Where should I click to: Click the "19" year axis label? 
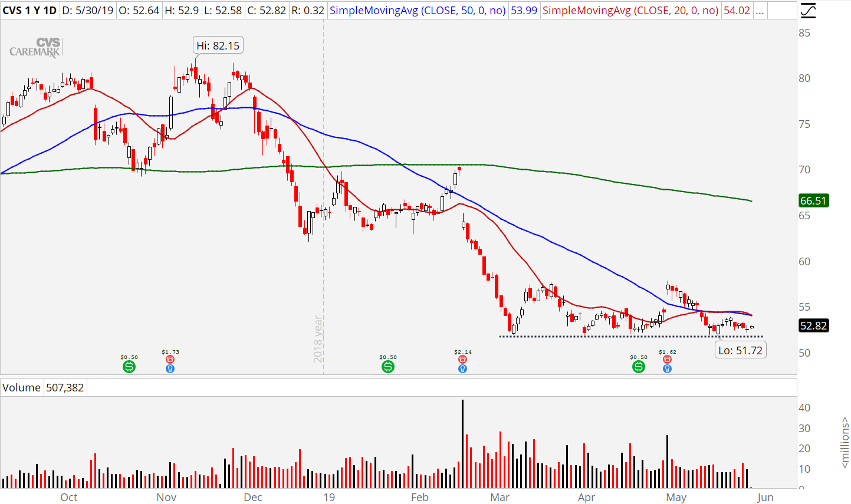(x=329, y=498)
